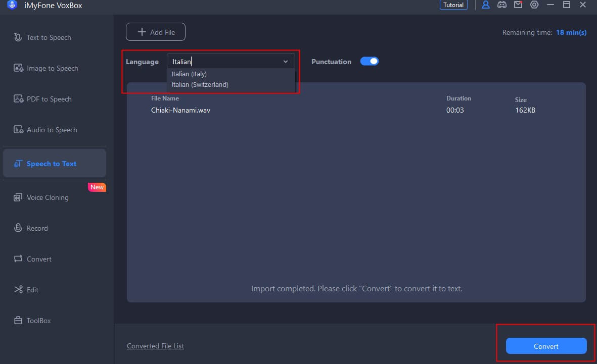Image resolution: width=597 pixels, height=364 pixels.
Task: Select the Speech to Text tab
Action: pos(55,163)
